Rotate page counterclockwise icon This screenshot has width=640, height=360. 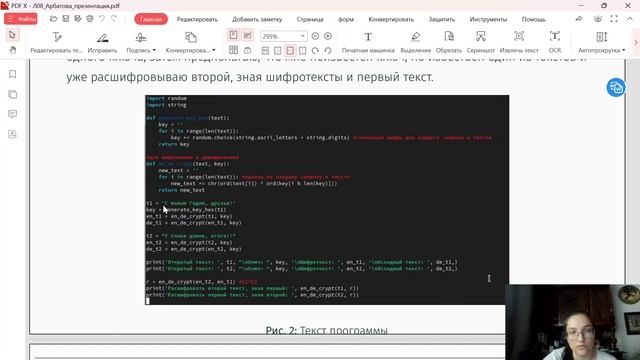click(x=328, y=51)
